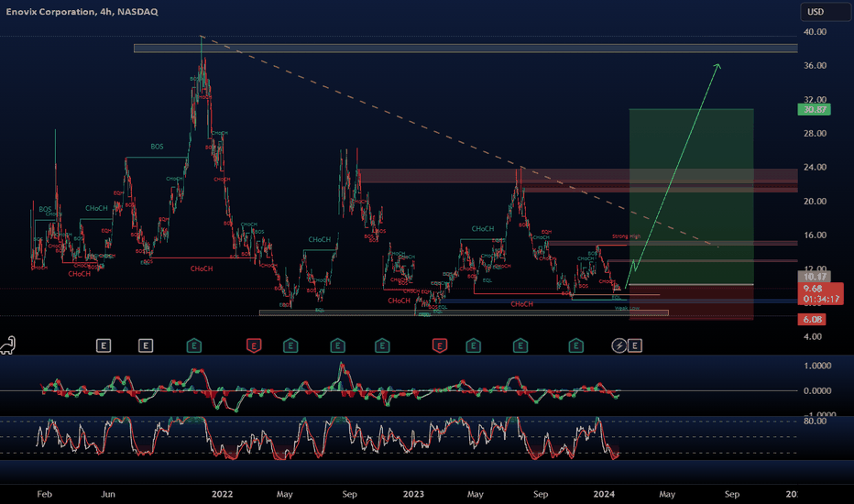The image size is (854, 504).
Task: Click the 16.00 price axis label
Action: (x=815, y=235)
